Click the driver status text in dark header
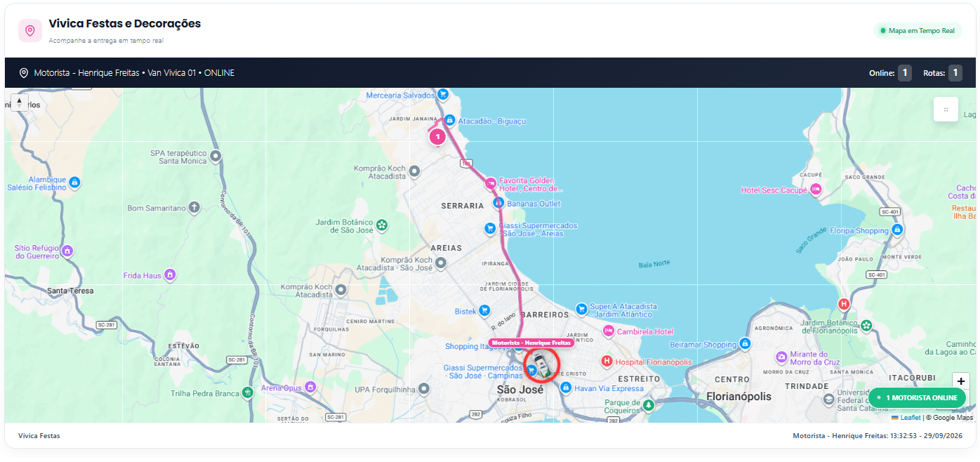This screenshot has height=462, width=980. [134, 72]
